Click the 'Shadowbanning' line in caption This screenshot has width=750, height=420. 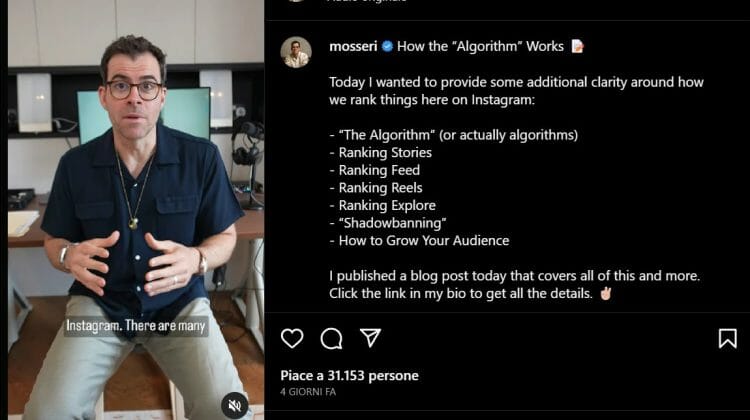(x=392, y=223)
